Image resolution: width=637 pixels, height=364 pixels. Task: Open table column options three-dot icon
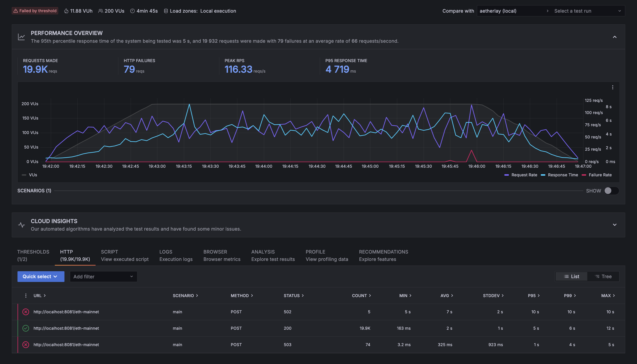tap(25, 295)
